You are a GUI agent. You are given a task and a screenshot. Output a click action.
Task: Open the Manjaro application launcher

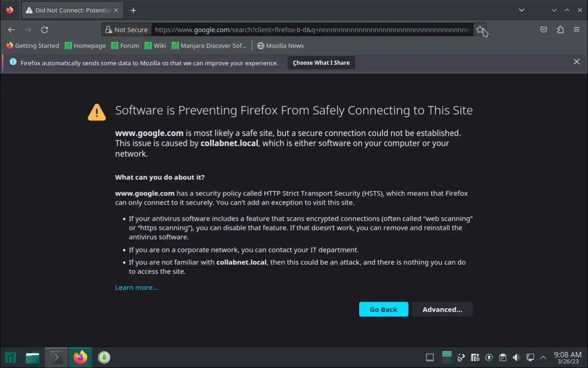point(11,357)
